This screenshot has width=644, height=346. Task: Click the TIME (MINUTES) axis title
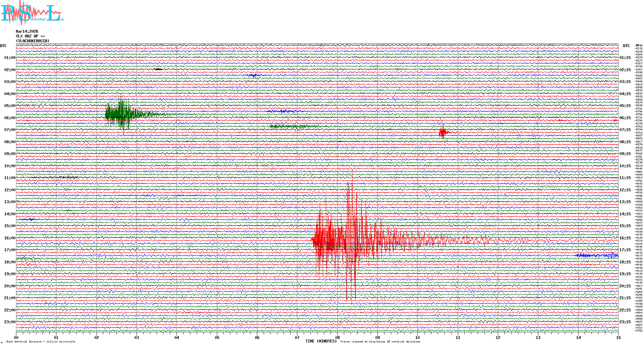[321, 341]
